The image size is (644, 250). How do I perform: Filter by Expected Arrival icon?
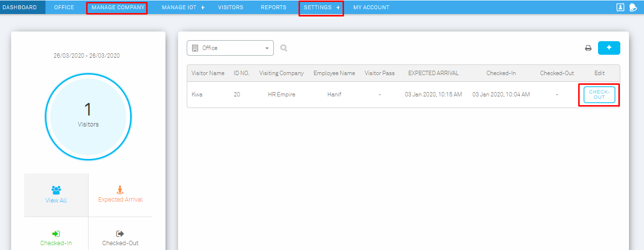coord(120,189)
